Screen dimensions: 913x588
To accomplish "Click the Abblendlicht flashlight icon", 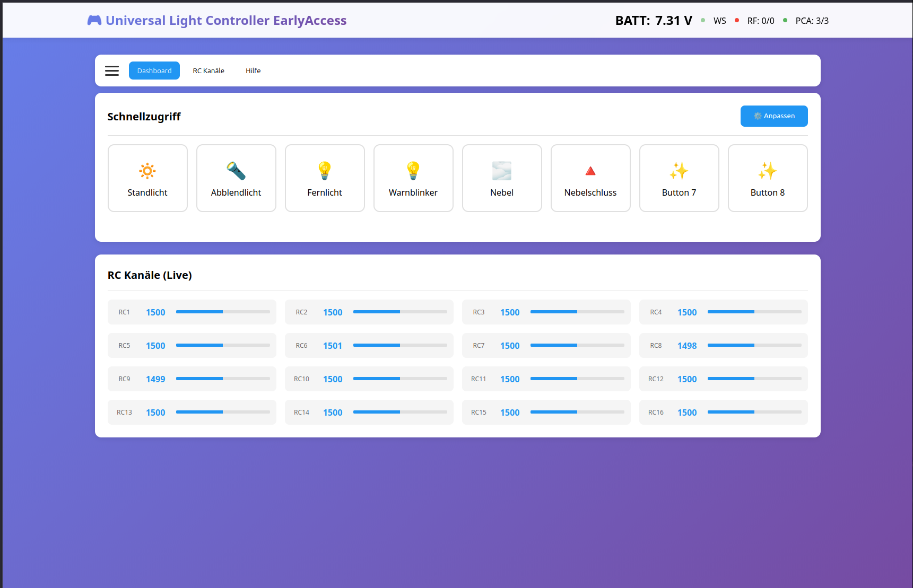I will tap(236, 171).
